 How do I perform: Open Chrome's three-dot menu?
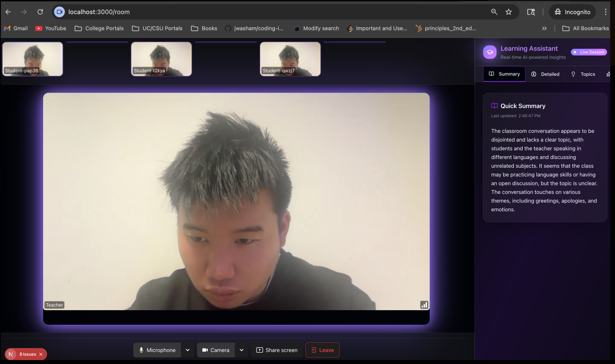point(605,12)
